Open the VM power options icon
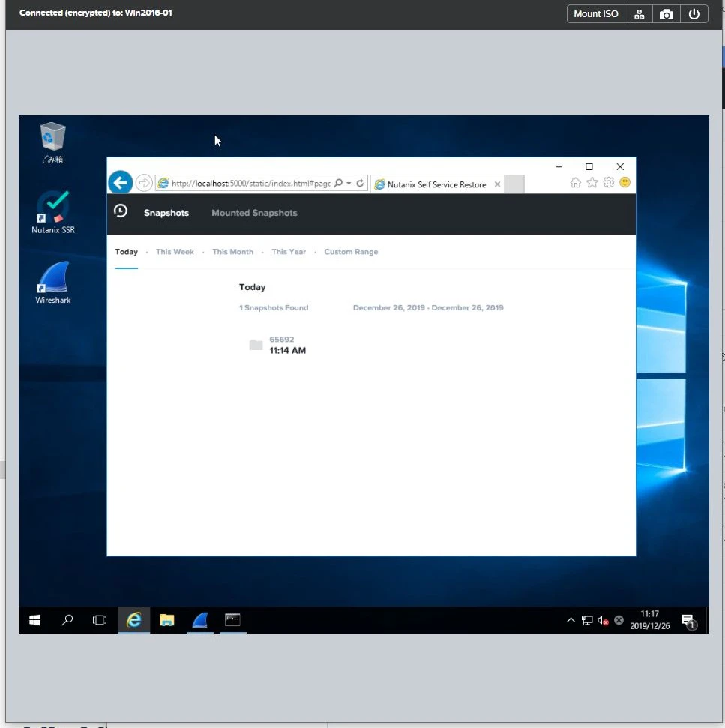The width and height of the screenshot is (725, 728). tap(694, 14)
